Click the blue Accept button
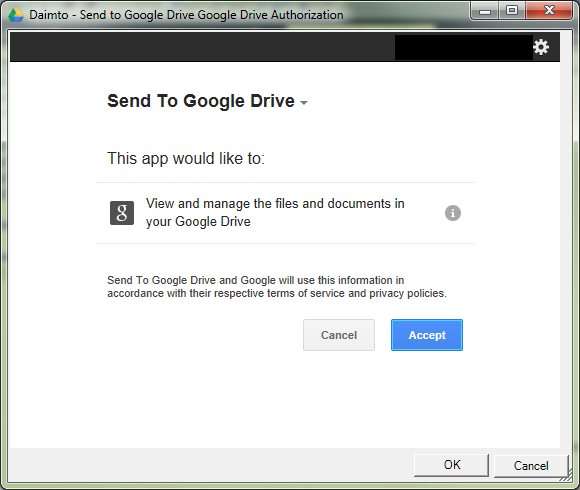Viewport: 580px width, 490px height. point(427,335)
